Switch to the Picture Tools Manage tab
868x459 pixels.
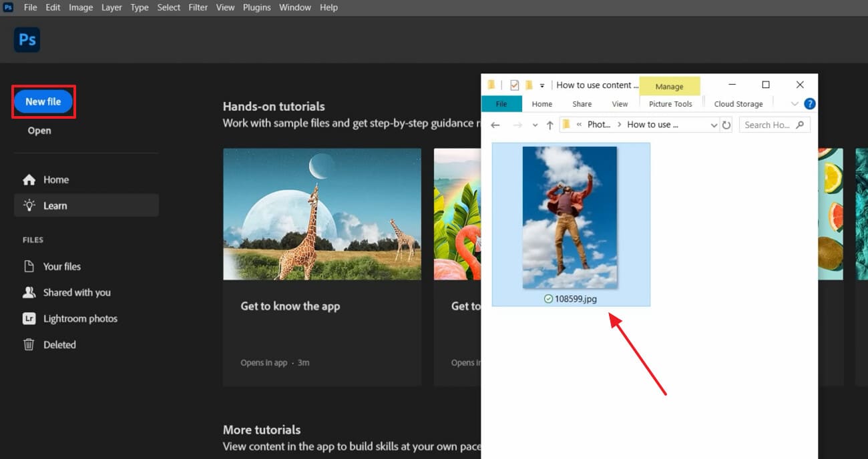coord(670,86)
